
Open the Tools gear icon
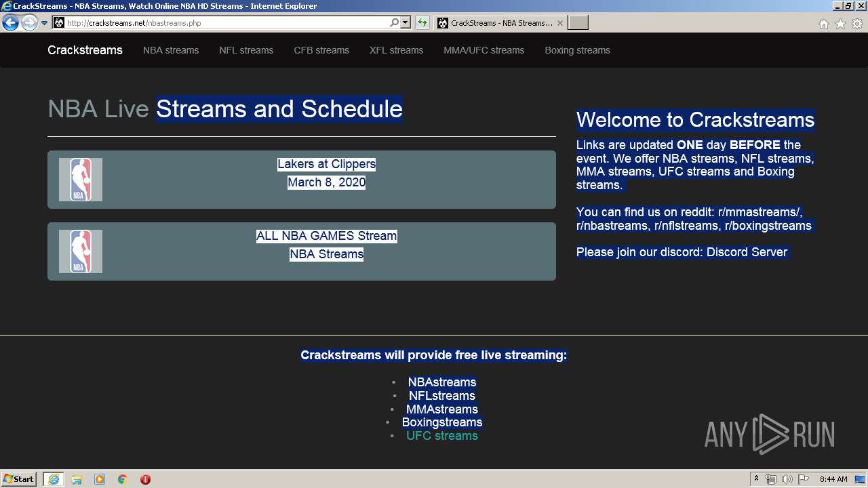tap(857, 24)
